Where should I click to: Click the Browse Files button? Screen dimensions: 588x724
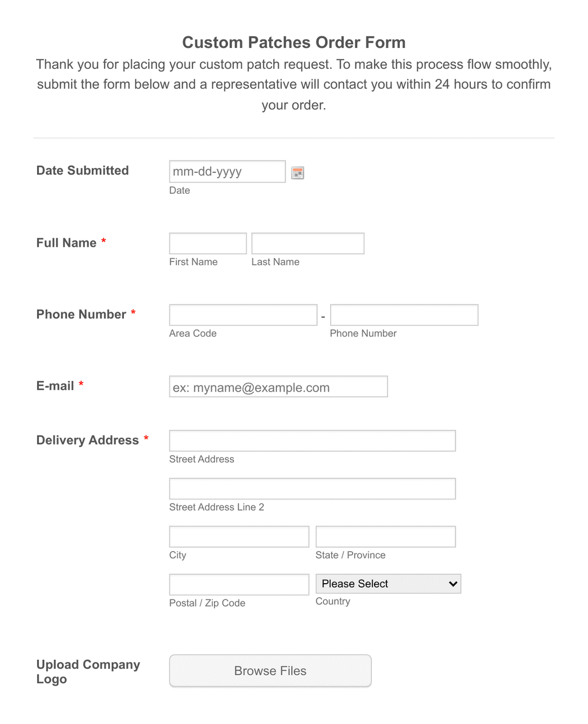pyautogui.click(x=270, y=670)
